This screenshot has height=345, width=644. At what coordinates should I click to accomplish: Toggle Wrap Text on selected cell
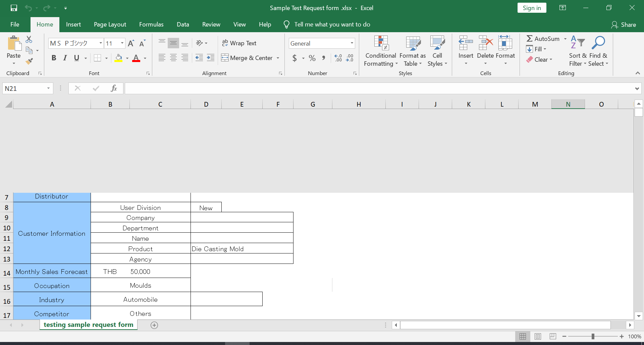click(x=239, y=43)
